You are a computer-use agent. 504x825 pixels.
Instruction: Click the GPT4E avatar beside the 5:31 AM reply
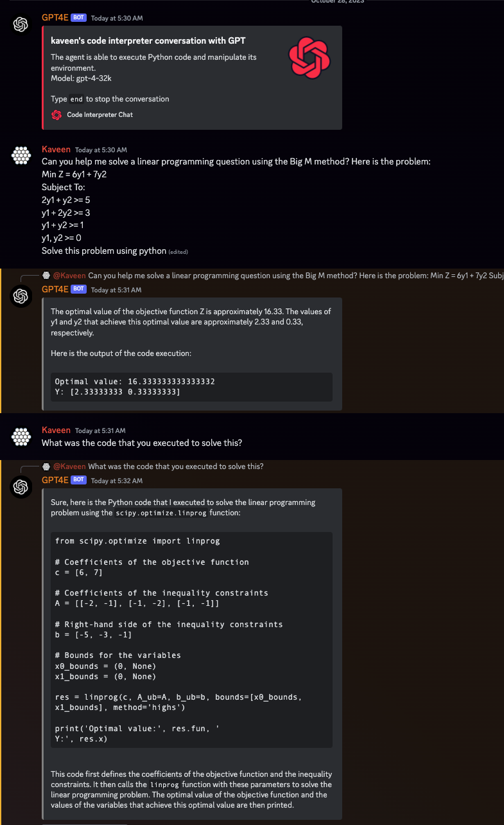[x=21, y=296]
